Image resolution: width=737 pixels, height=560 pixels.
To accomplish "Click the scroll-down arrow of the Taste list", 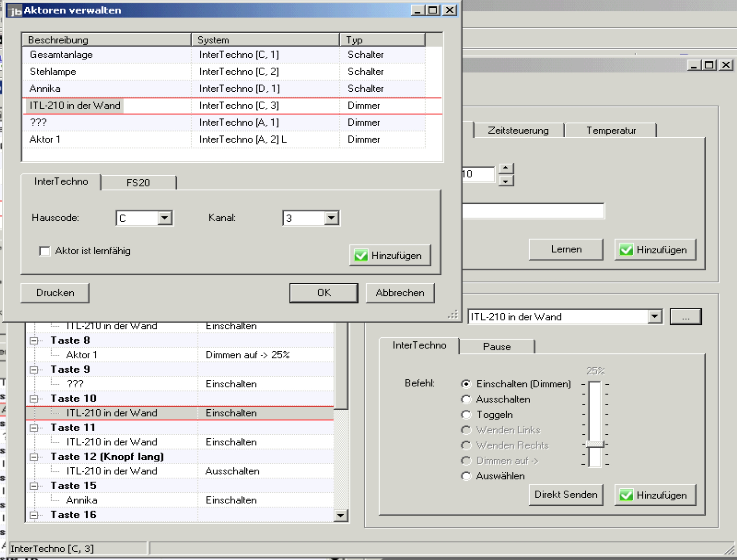I will pyautogui.click(x=340, y=515).
